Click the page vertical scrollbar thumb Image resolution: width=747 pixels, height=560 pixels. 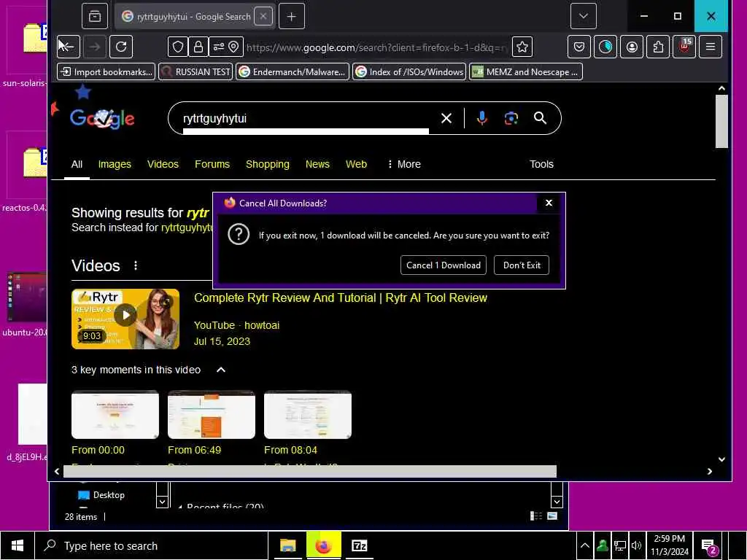(x=721, y=122)
